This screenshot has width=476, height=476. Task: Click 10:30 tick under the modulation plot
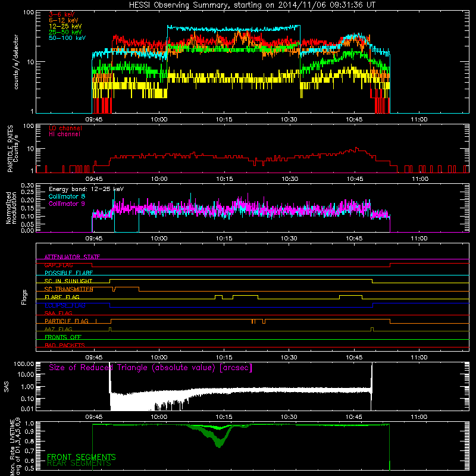pyautogui.click(x=289, y=239)
